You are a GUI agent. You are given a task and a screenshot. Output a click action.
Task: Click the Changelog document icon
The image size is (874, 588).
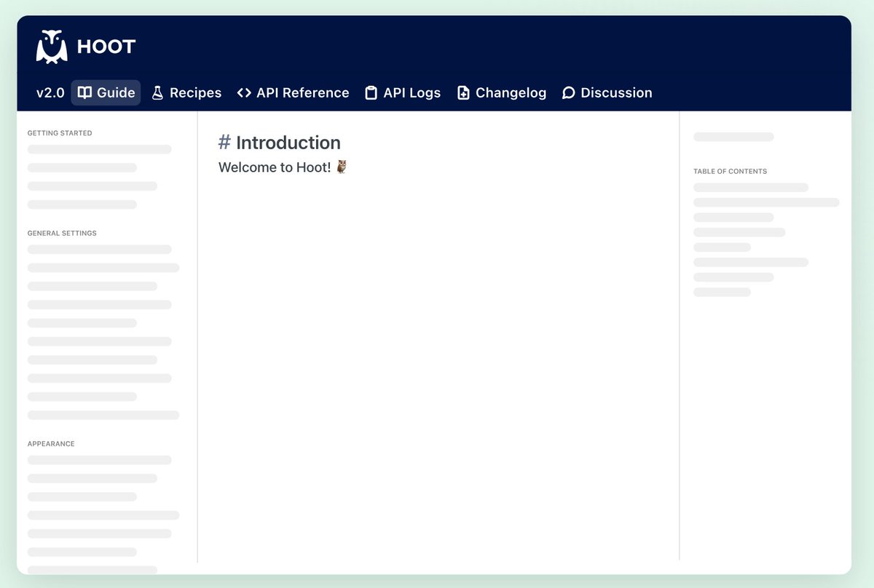pos(463,92)
